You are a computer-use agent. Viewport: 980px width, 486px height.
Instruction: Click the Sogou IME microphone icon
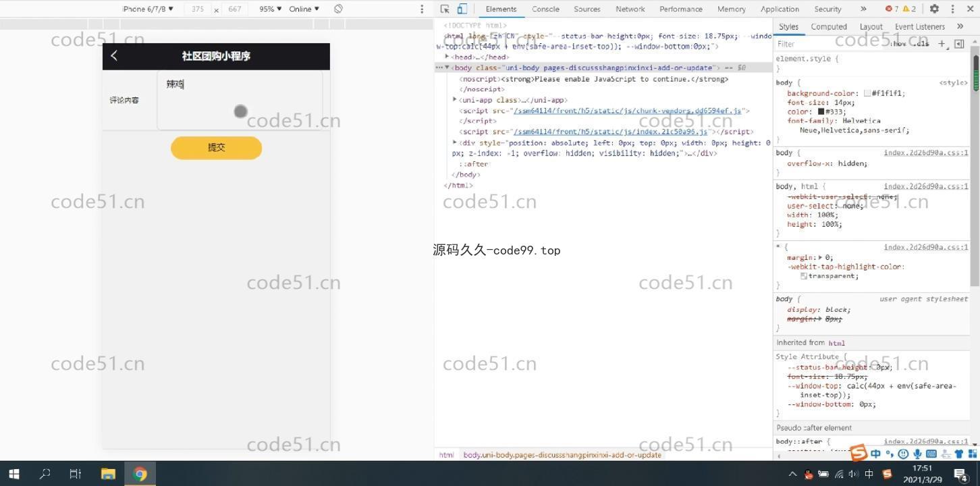pyautogui.click(x=917, y=454)
